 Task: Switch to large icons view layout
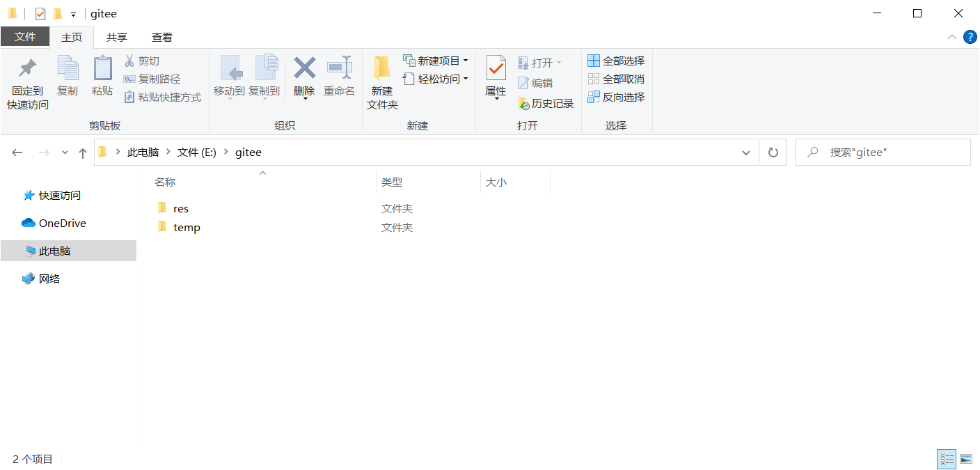point(965,459)
